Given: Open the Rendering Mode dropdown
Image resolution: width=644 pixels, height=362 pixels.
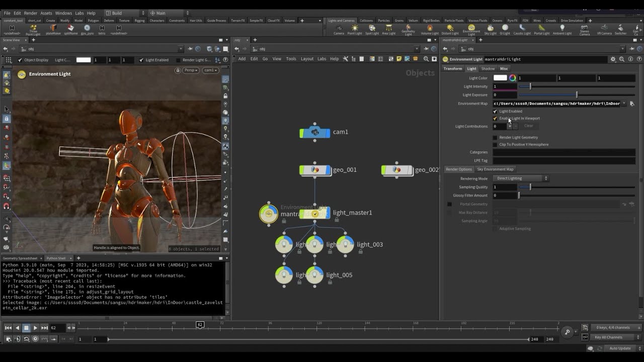Looking at the screenshot, I should coord(520,178).
